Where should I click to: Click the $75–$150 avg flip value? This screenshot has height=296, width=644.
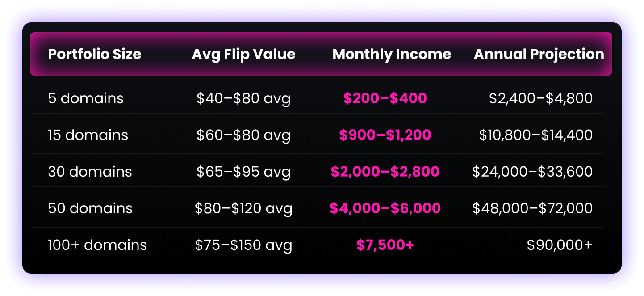243,245
